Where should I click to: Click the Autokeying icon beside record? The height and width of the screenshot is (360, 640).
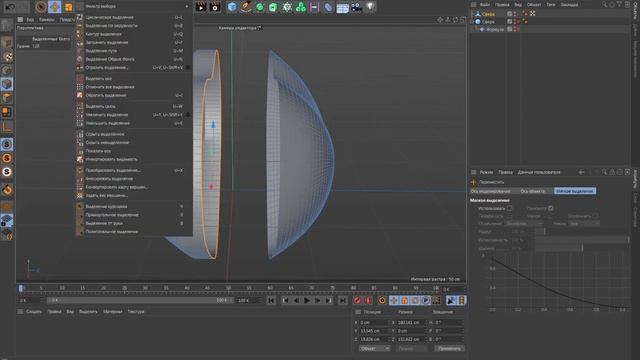[368, 300]
